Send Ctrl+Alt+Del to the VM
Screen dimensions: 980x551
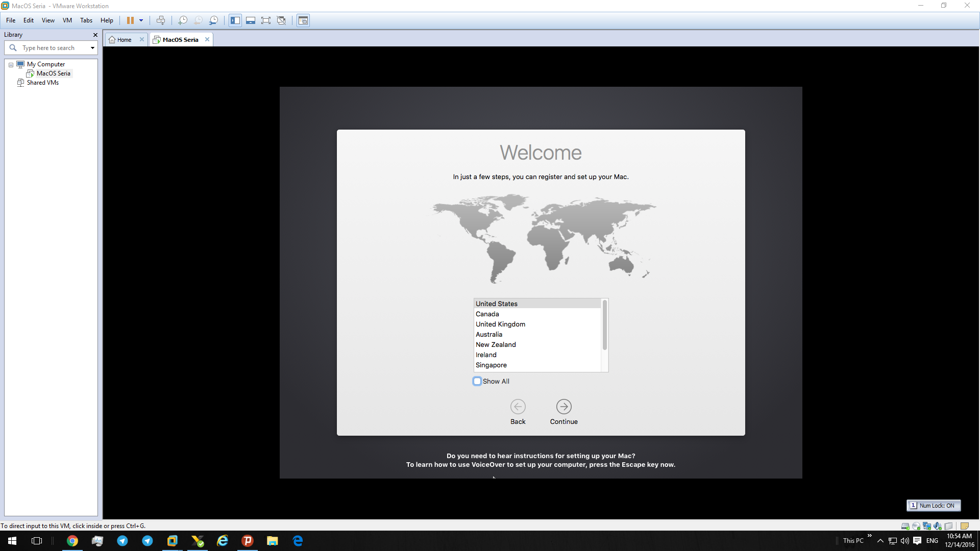[x=161, y=20]
